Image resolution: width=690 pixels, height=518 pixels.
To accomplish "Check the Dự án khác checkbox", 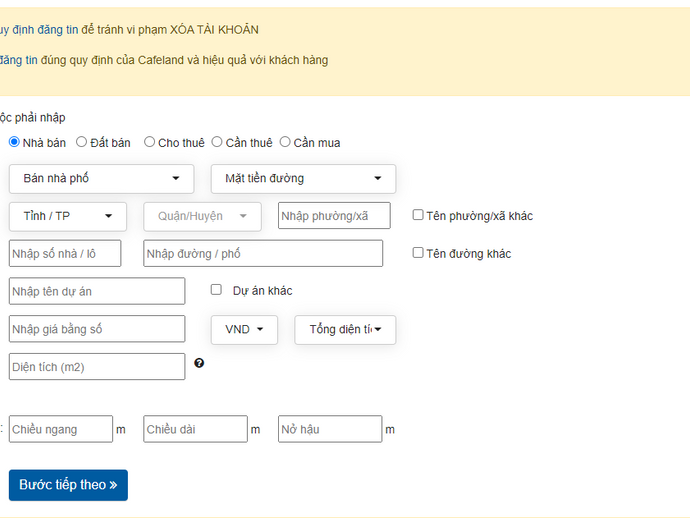I will (216, 290).
